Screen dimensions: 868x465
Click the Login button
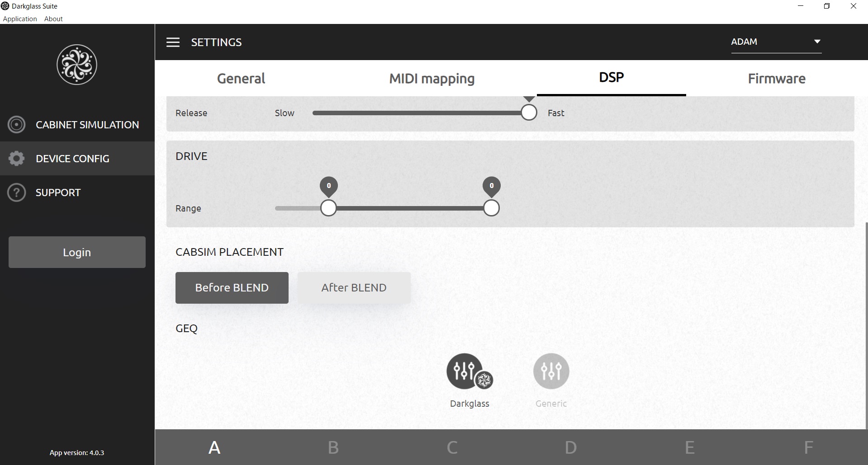[x=77, y=252]
